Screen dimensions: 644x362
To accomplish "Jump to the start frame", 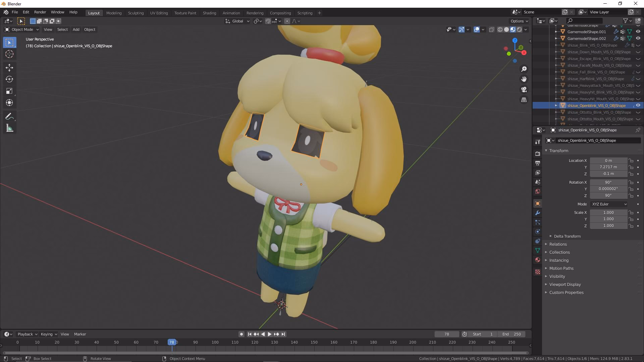I will click(x=250, y=334).
